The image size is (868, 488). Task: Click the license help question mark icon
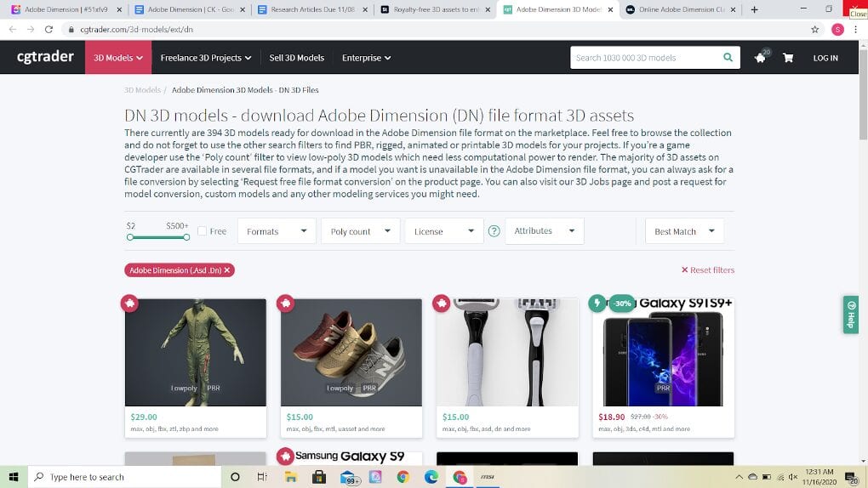[494, 231]
